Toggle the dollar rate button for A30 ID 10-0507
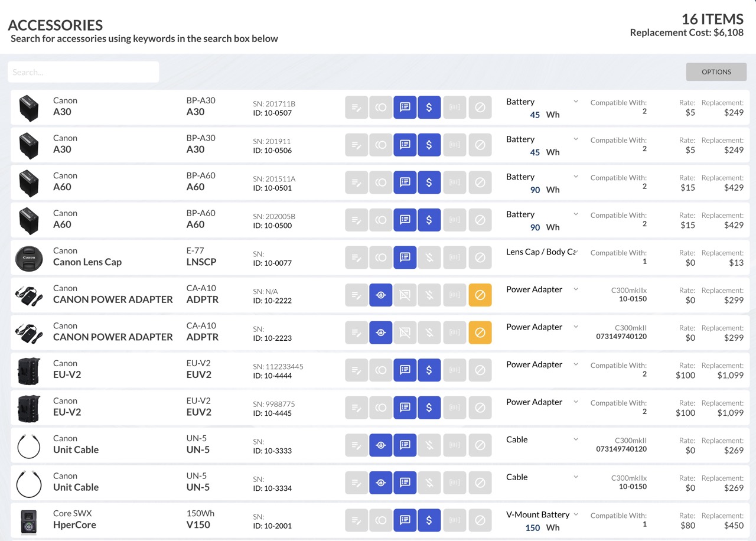The image size is (756, 541). click(x=429, y=107)
